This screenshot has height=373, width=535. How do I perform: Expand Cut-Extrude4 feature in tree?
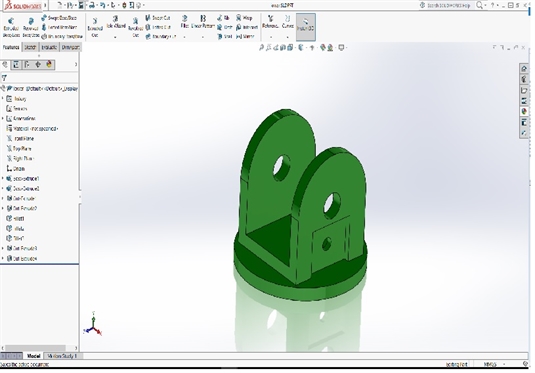click(x=3, y=259)
